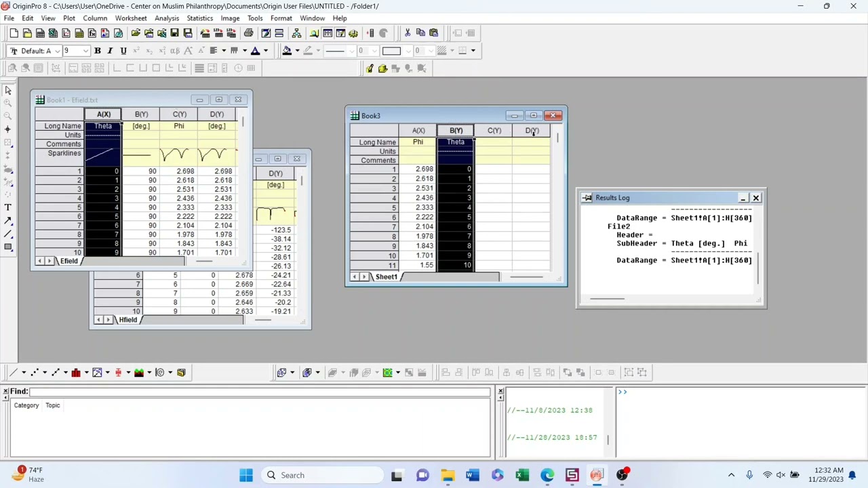
Task: Click the Copy icon
Action: 420,33
